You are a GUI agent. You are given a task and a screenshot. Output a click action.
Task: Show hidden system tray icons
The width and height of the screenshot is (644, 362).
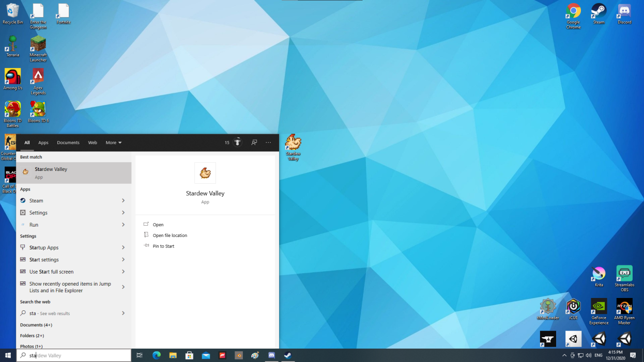pos(564,355)
